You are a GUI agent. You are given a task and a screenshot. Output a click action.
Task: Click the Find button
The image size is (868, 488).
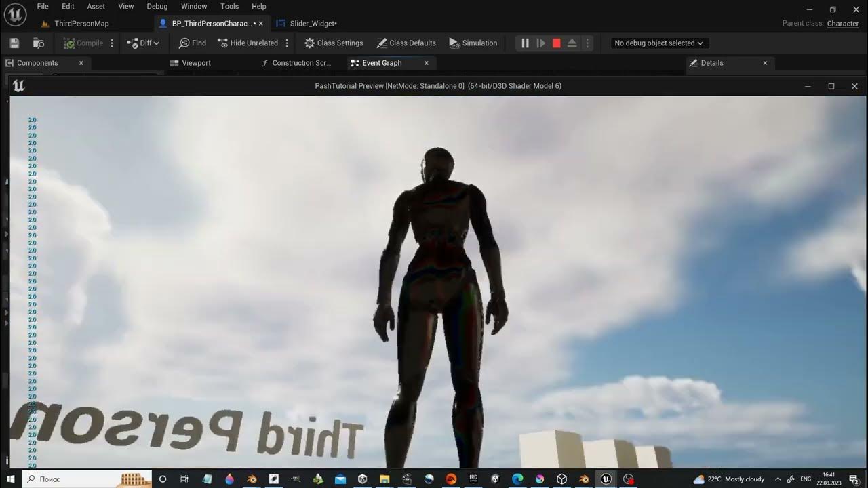click(x=193, y=43)
